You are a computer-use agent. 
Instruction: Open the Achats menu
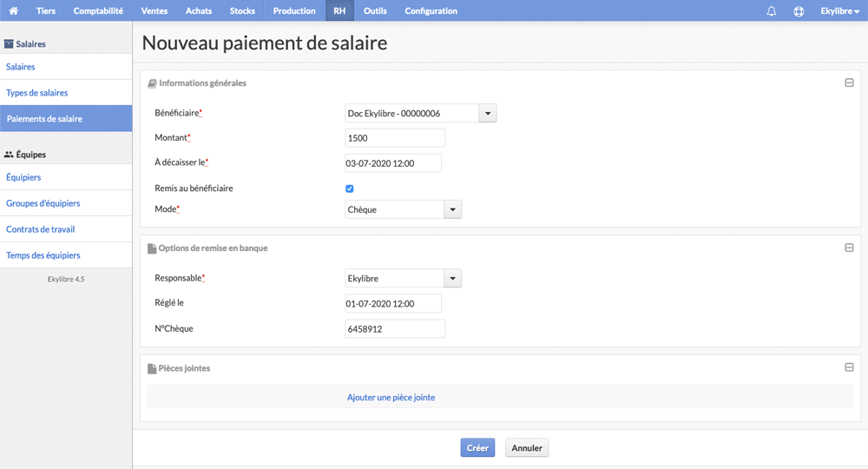click(x=199, y=10)
